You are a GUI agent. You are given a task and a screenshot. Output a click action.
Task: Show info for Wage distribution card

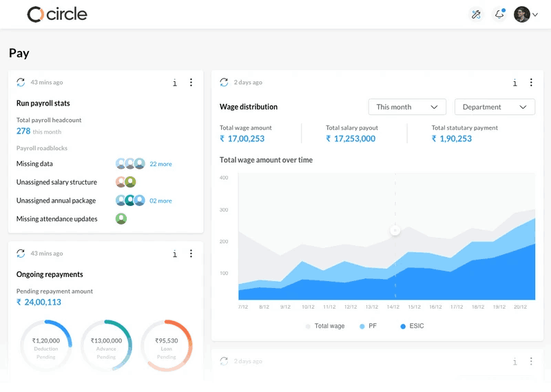[x=514, y=83]
